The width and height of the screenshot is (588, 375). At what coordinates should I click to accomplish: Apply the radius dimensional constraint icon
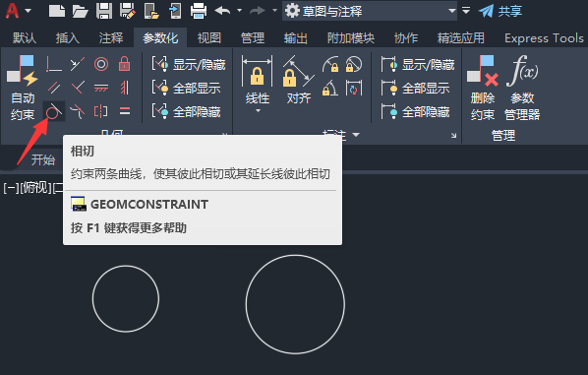[330, 64]
